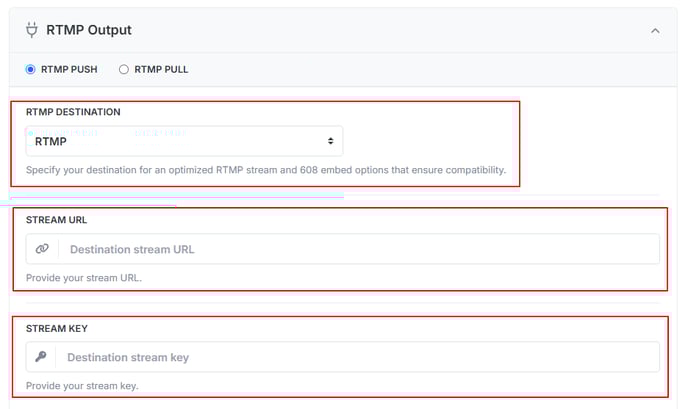Click the 'Provide your stream key.' help text

pyautogui.click(x=82, y=386)
